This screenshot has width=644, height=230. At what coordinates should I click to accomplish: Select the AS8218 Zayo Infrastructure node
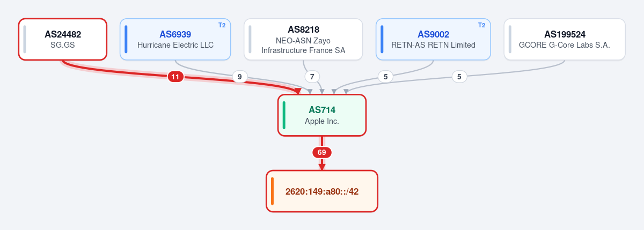(x=303, y=39)
